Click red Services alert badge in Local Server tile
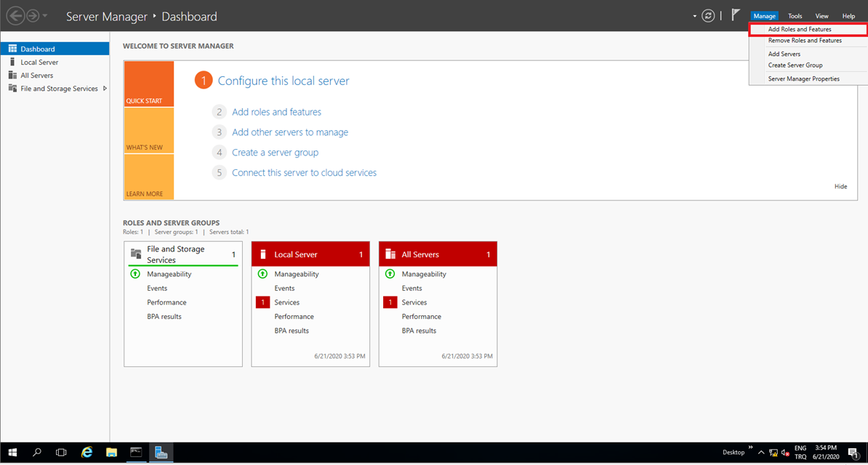 [262, 302]
